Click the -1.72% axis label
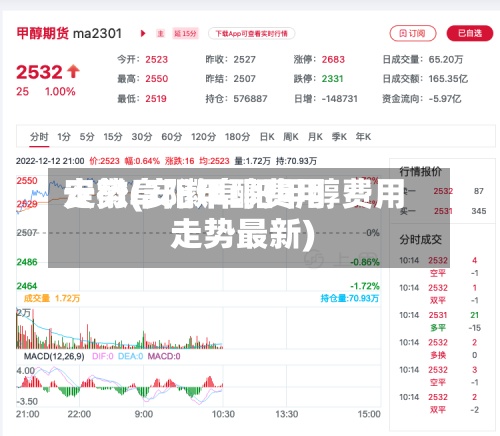This screenshot has width=500, height=436. coord(365,286)
